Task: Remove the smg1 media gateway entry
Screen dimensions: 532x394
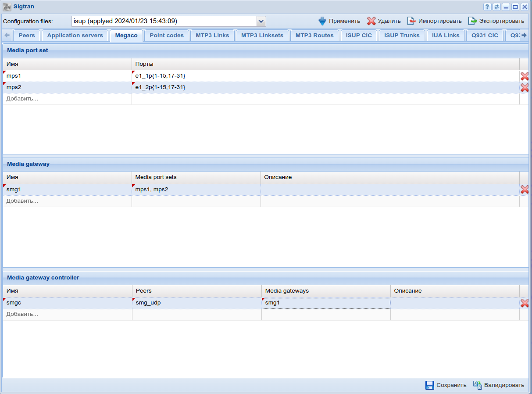Action: point(524,190)
